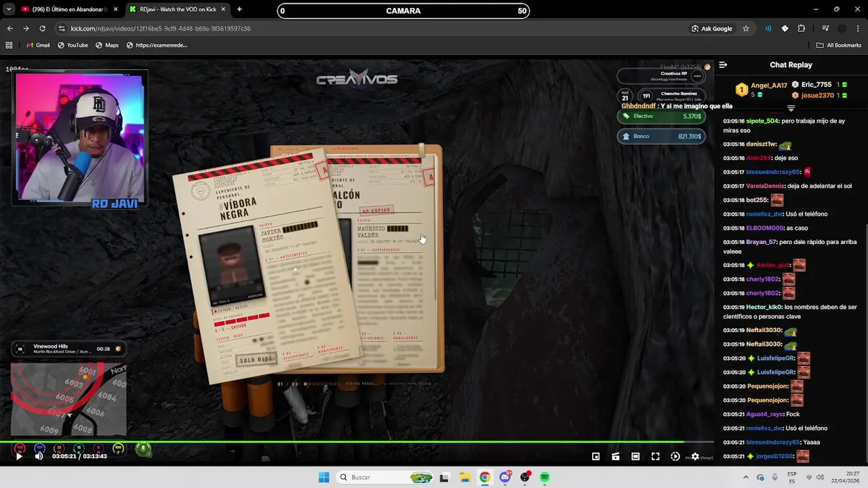Go back one page in browser
The width and height of the screenshot is (868, 488).
(x=9, y=28)
